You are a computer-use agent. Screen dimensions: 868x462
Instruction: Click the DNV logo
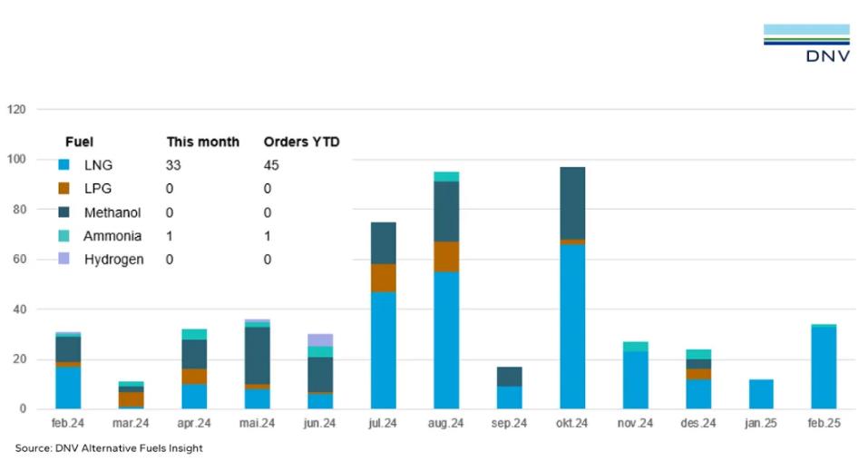(x=806, y=44)
